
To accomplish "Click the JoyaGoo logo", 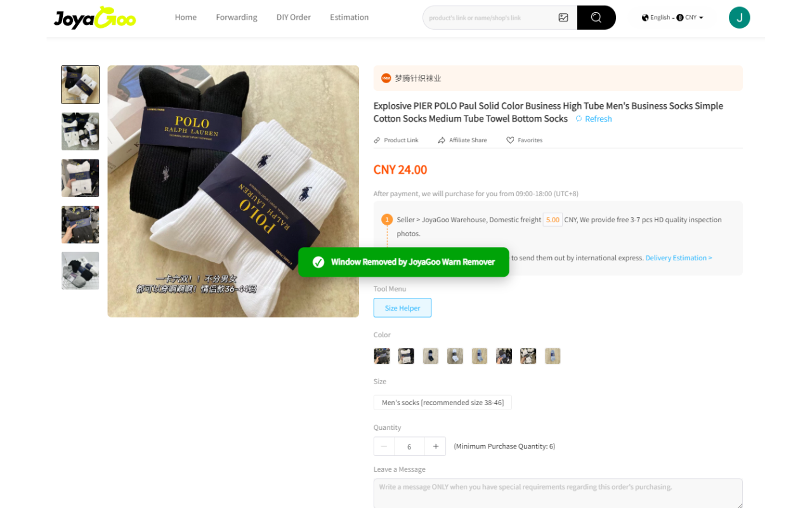I will 95,18.
